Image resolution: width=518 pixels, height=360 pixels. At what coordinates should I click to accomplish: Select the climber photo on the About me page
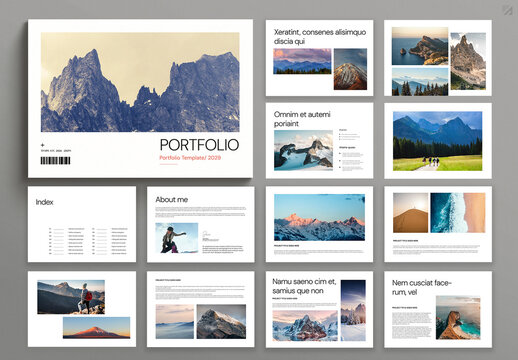177,238
